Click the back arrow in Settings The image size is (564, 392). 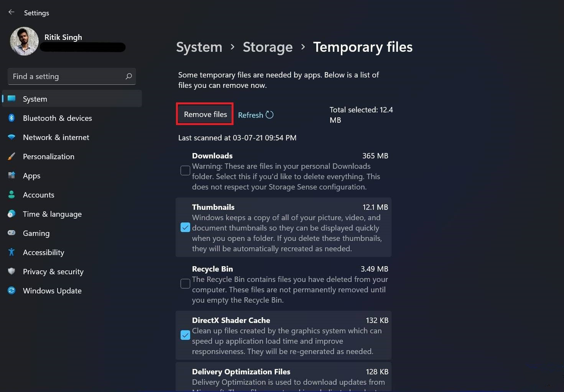click(11, 12)
